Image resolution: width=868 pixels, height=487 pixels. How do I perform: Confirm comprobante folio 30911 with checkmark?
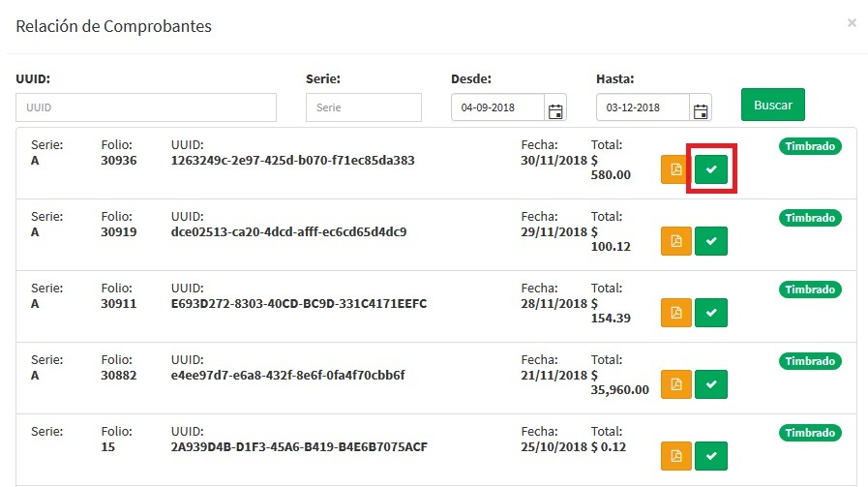point(711,313)
